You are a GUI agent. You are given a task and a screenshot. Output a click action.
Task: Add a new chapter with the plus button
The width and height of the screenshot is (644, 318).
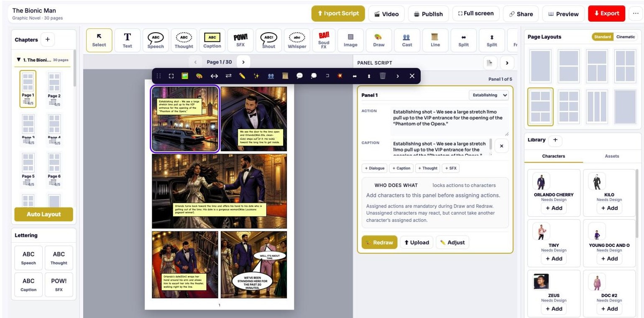tap(47, 40)
